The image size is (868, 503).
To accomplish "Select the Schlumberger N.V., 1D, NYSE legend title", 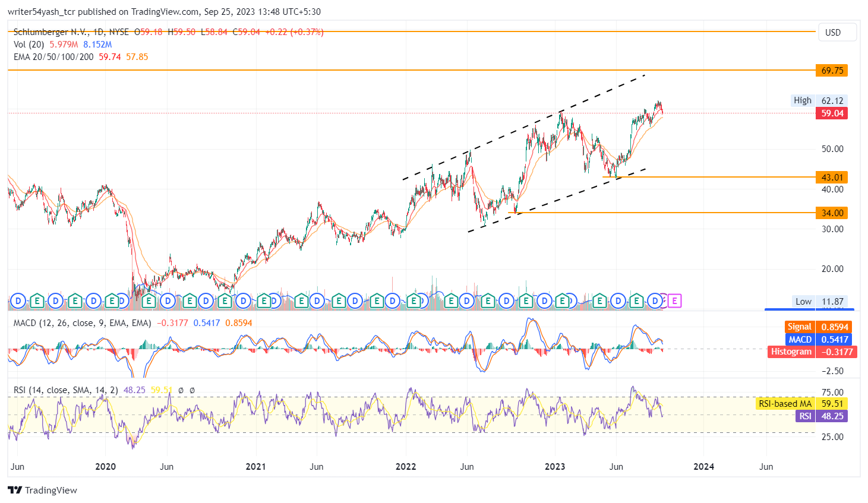I will 71,32.
